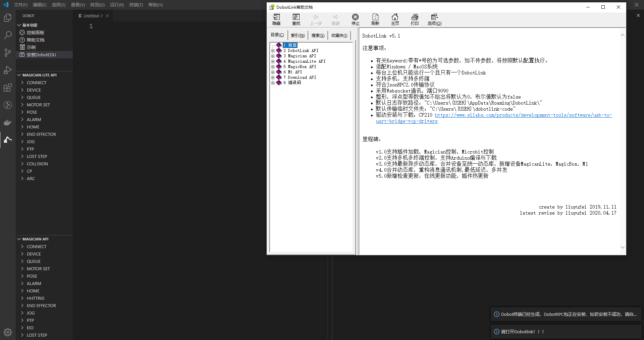
Task: Click the 停止 stop icon in help toolbar
Action: coord(356,20)
